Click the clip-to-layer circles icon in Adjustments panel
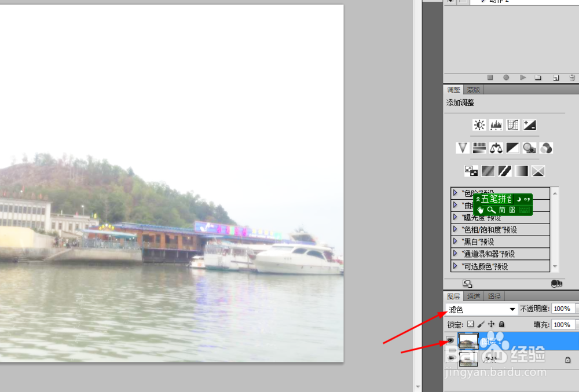The height and width of the screenshot is (392, 579). [x=556, y=284]
